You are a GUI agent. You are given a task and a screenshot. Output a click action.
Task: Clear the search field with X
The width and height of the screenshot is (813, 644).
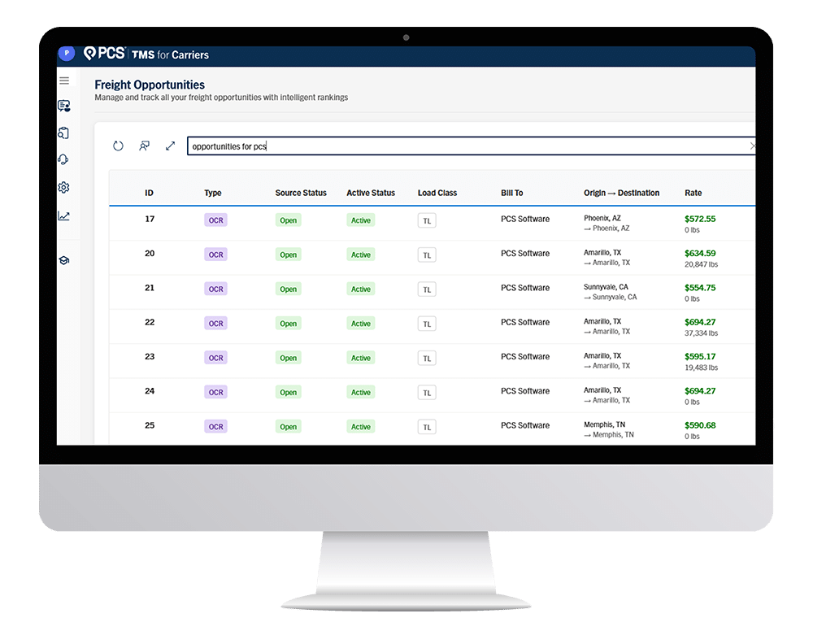coord(751,146)
